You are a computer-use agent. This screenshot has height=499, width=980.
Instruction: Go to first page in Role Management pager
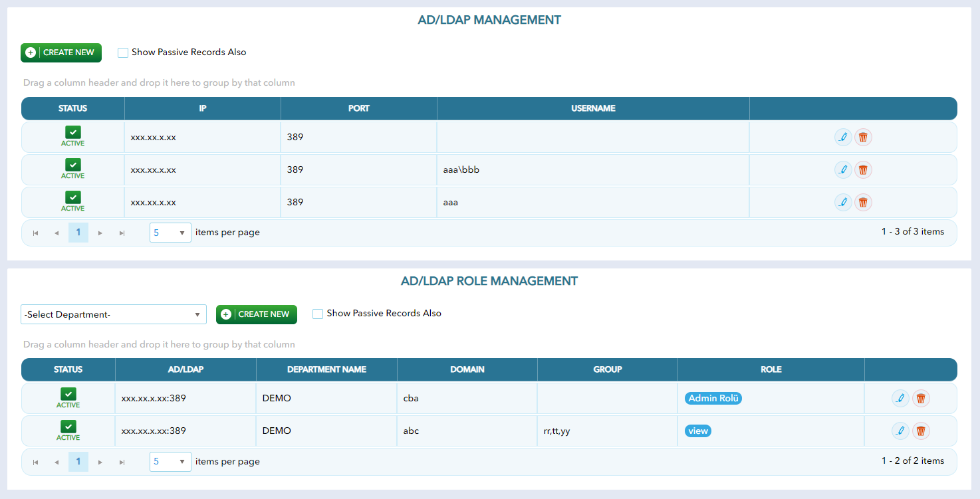point(35,462)
